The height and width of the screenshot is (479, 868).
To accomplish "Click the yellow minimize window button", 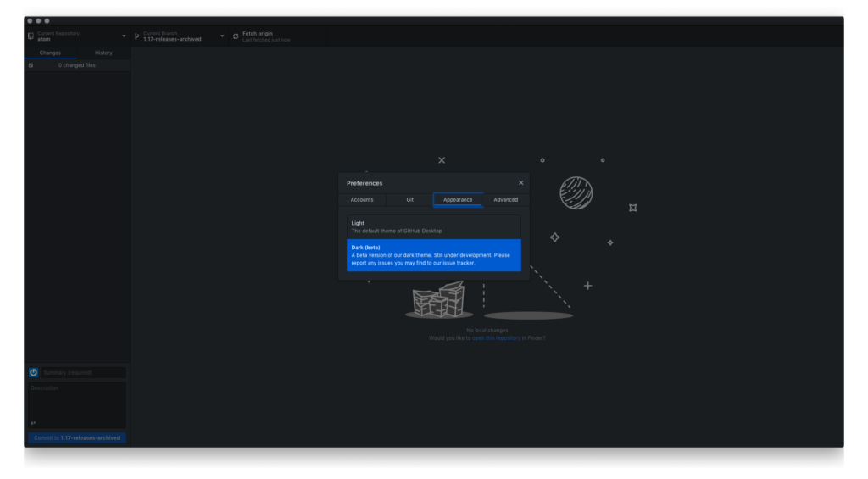I will [38, 21].
